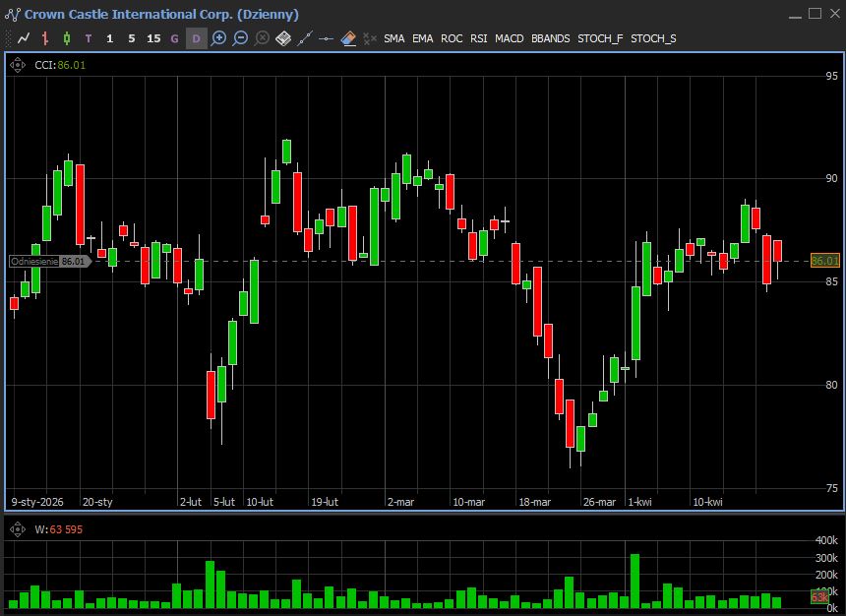Viewport: 846px width, 616px height.
Task: Add the STOCH_S indicator
Action: 653,38
